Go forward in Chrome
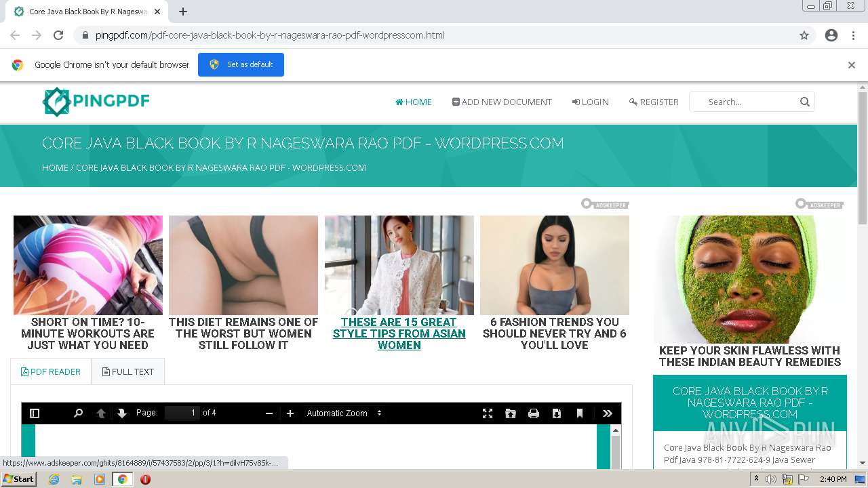Image resolution: width=868 pixels, height=488 pixels. pos(37,35)
